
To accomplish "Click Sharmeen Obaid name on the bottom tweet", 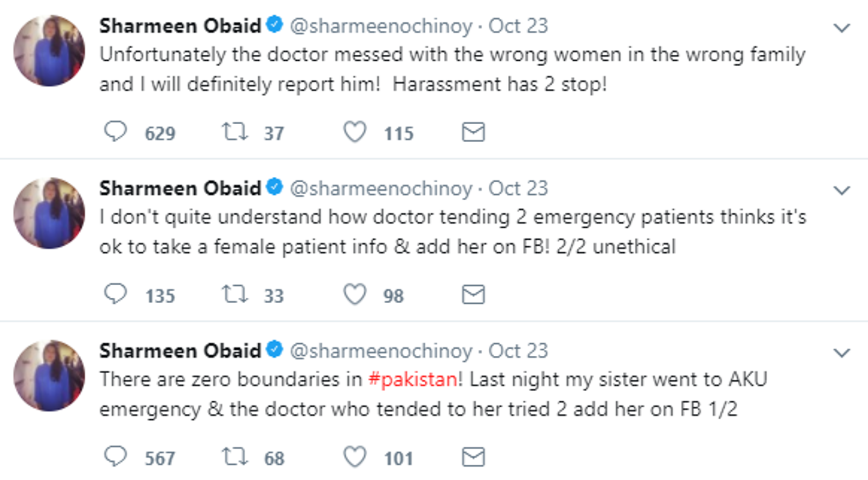I will pyautogui.click(x=180, y=351).
